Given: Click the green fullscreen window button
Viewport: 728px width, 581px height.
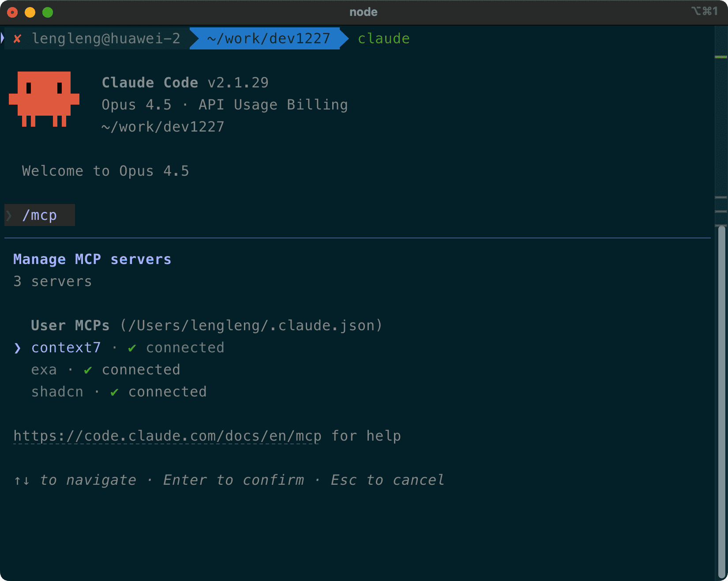Looking at the screenshot, I should (x=48, y=12).
